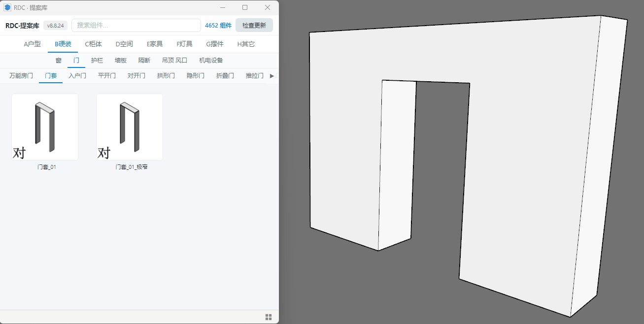Switch to 墙板 subcategory
This screenshot has height=324, width=644.
121,61
